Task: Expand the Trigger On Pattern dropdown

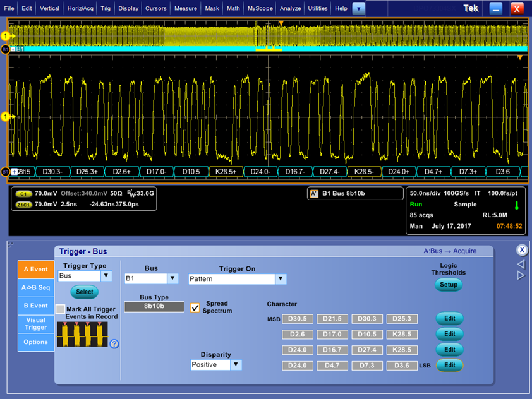Action: 281,279
